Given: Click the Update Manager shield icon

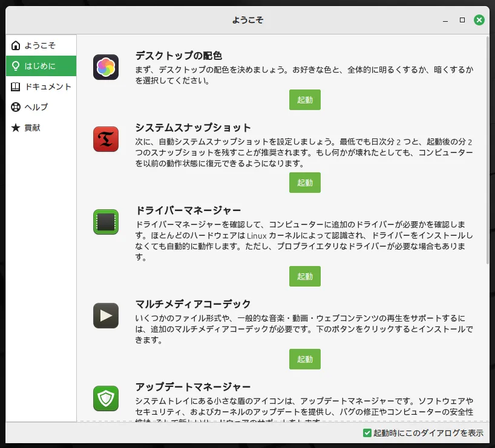Looking at the screenshot, I should (106, 398).
